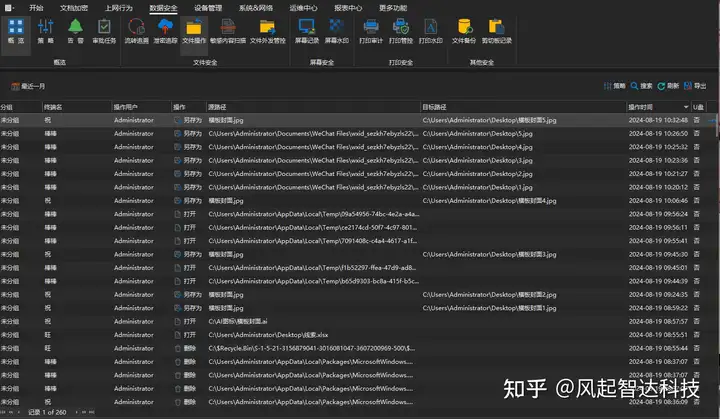
Task: Select timestamp 2024-08-19 10:25:32
Action: pos(658,147)
